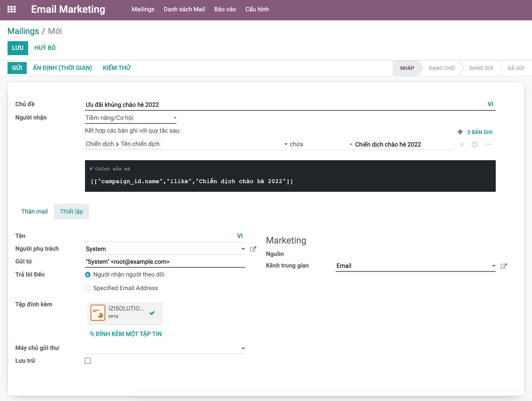Add a new rule with the plus circle icon
532x401 pixels.
tap(475, 144)
